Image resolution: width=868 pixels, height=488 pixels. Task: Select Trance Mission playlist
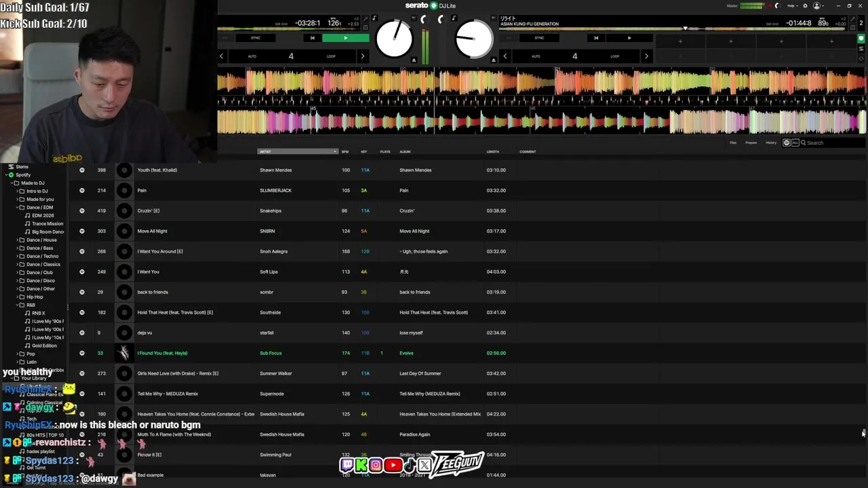click(x=47, y=224)
